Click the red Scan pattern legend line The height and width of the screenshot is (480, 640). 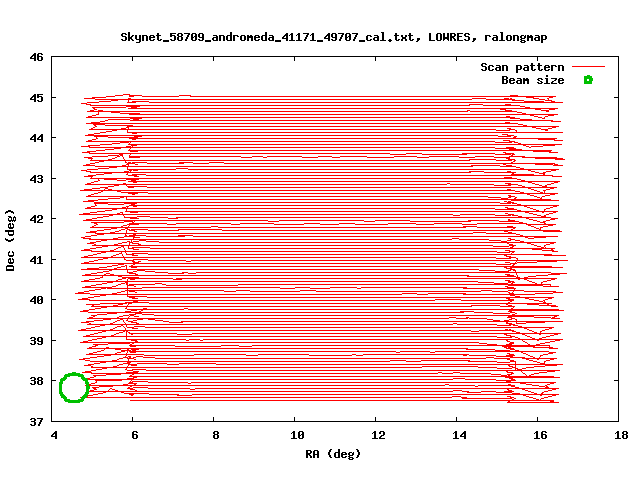click(588, 67)
